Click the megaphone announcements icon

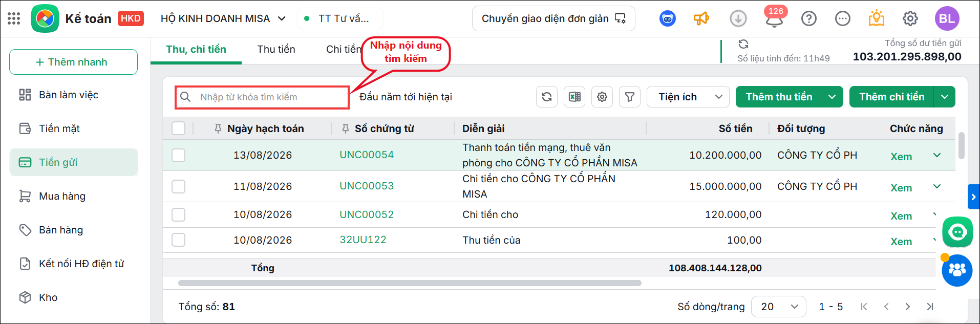(701, 18)
